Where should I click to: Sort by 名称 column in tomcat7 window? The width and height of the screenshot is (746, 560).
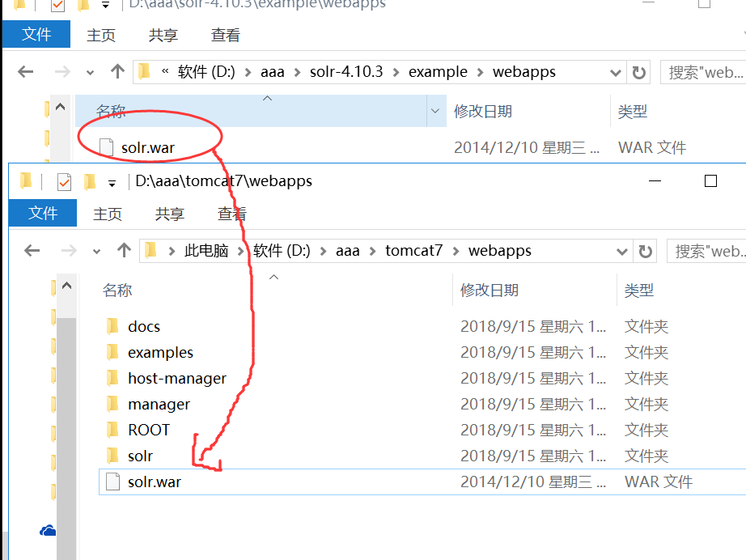(117, 291)
